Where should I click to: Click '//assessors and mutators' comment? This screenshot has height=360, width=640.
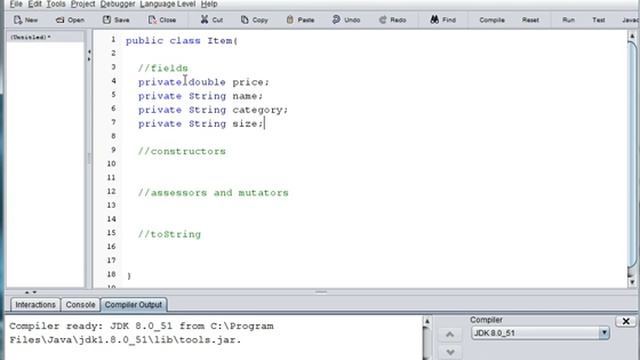pos(213,193)
